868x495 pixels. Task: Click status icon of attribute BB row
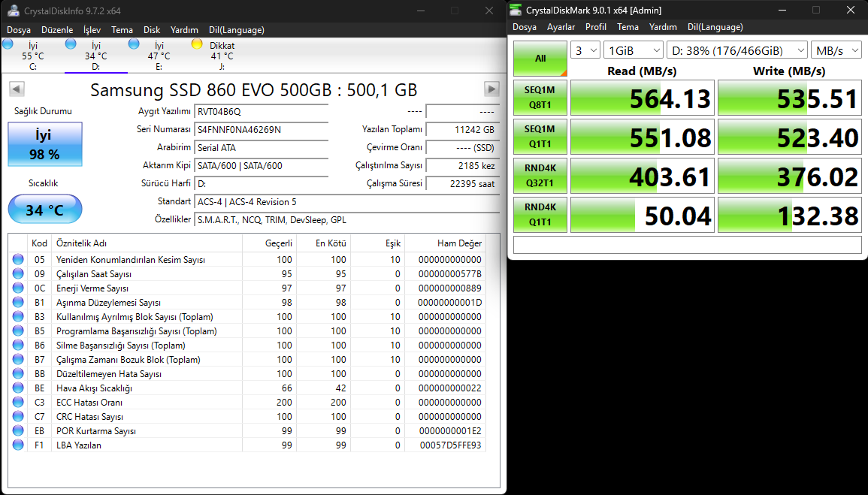(x=18, y=374)
